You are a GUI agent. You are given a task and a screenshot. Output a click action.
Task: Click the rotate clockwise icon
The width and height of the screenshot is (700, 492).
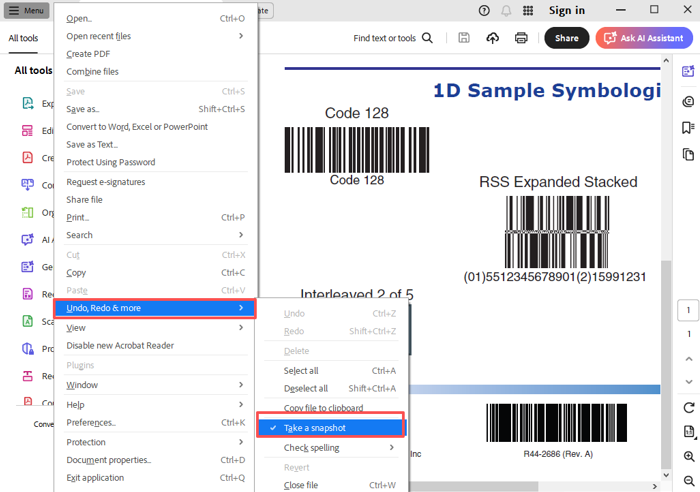click(689, 408)
